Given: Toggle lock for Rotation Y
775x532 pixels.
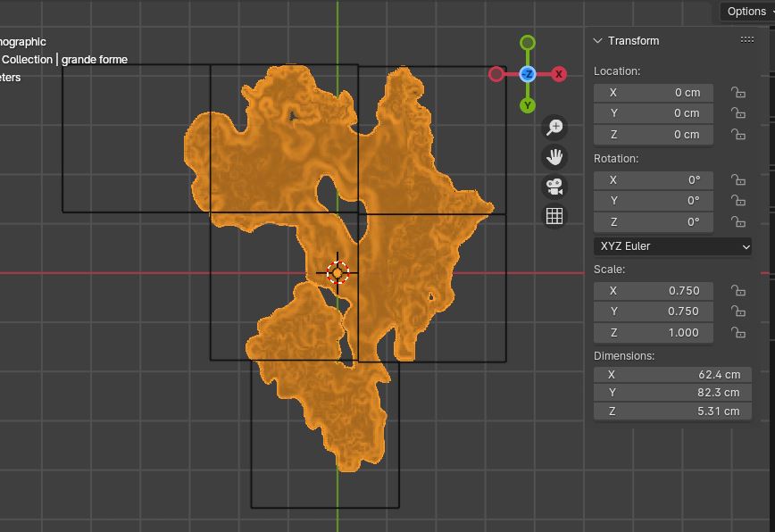Looking at the screenshot, I should click(738, 201).
